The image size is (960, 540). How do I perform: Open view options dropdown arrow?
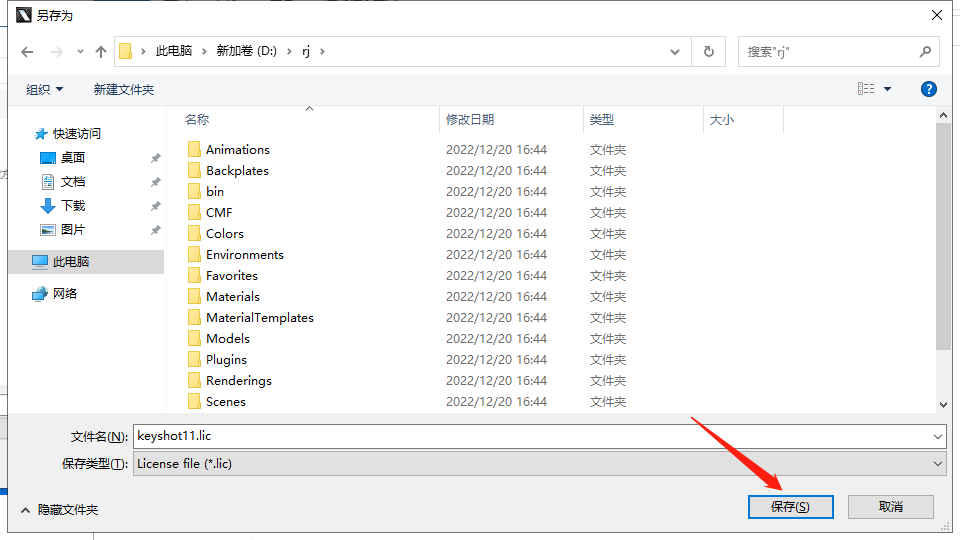pos(887,89)
